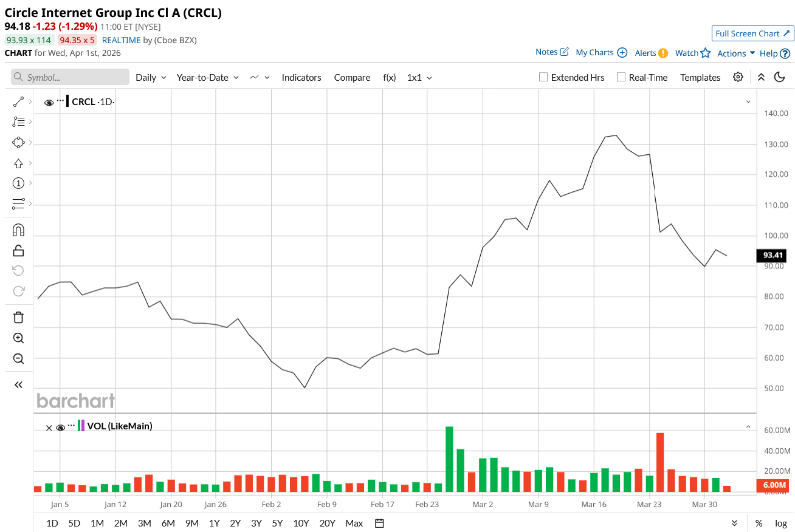Image resolution: width=795 pixels, height=532 pixels.
Task: Add CRCL to Watch list
Action: click(693, 53)
